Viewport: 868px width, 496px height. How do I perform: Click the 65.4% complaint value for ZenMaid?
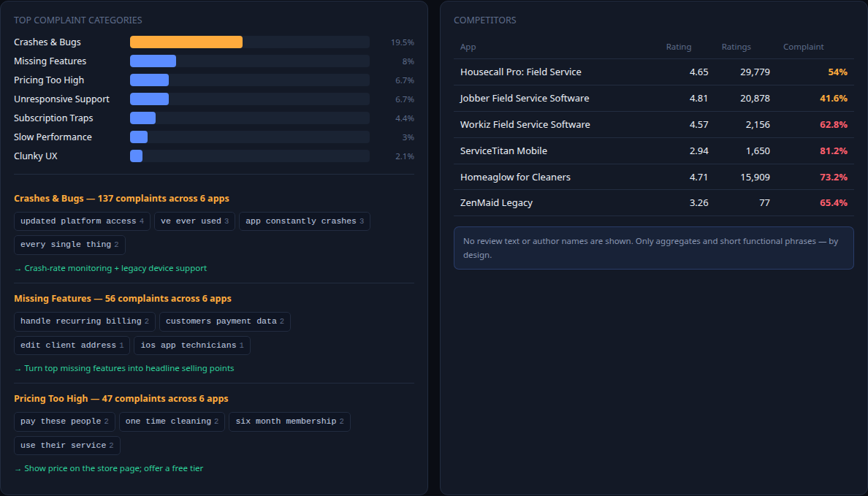click(x=833, y=203)
